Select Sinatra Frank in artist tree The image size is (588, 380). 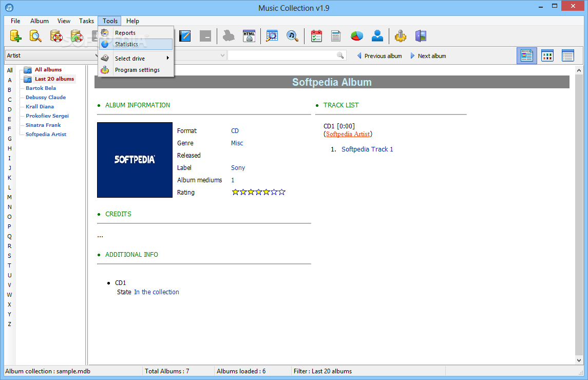pos(43,125)
